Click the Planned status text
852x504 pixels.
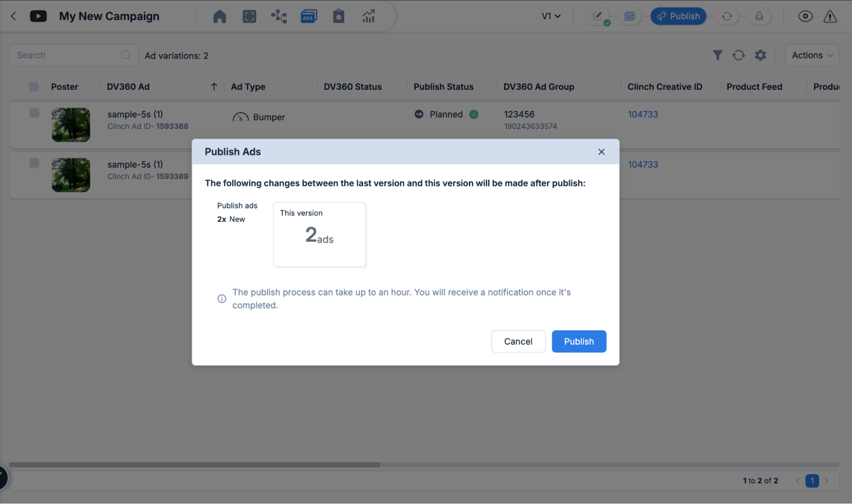click(446, 114)
